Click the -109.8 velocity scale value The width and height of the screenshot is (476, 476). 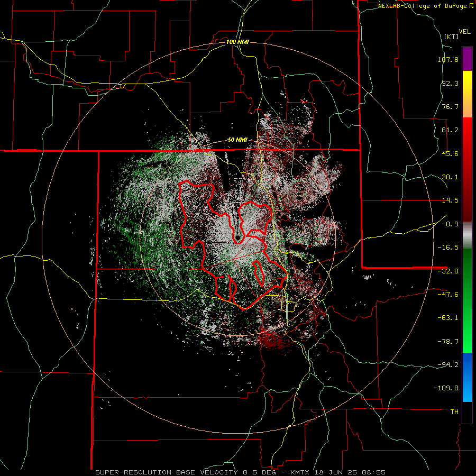(446, 388)
